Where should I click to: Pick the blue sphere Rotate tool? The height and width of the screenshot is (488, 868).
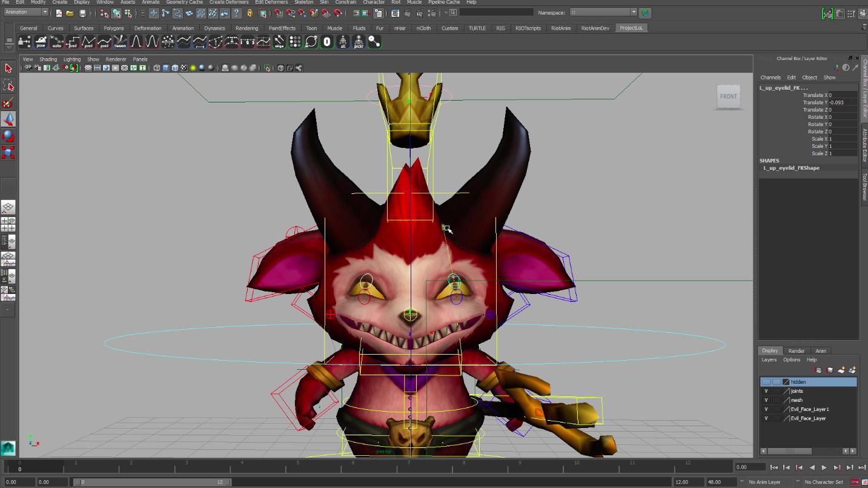click(8, 136)
